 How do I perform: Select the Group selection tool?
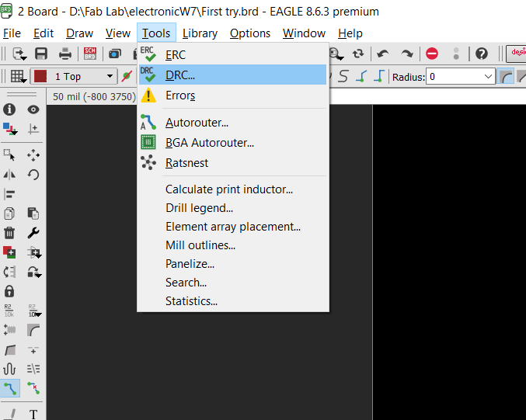pos(9,155)
